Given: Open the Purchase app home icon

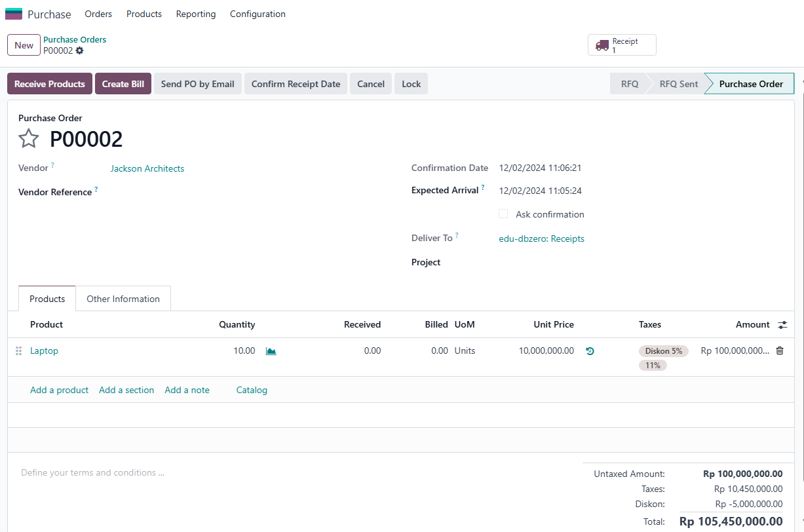Looking at the screenshot, I should pos(14,14).
